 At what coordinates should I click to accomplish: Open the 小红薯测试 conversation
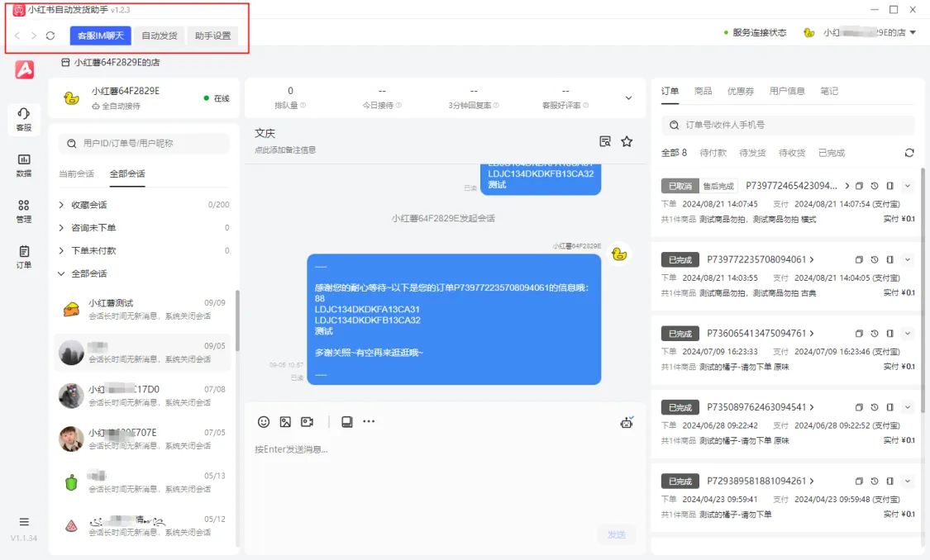click(142, 310)
